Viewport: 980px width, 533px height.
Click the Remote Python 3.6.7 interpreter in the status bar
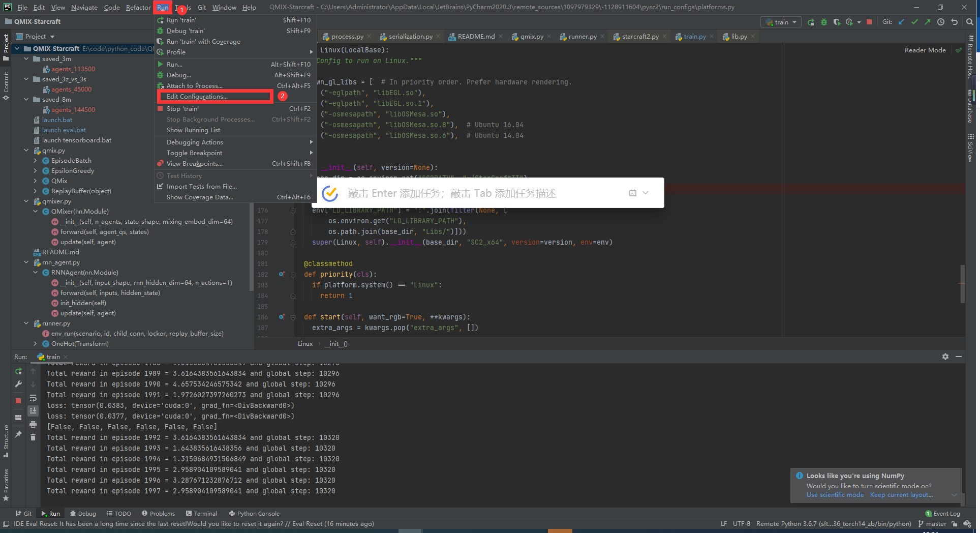[x=834, y=524]
